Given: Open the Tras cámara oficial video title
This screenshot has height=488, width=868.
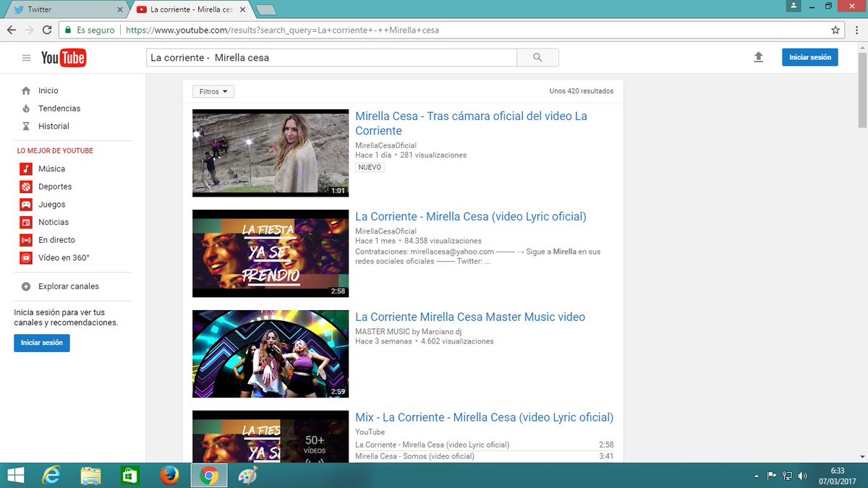Looking at the screenshot, I should (x=471, y=124).
